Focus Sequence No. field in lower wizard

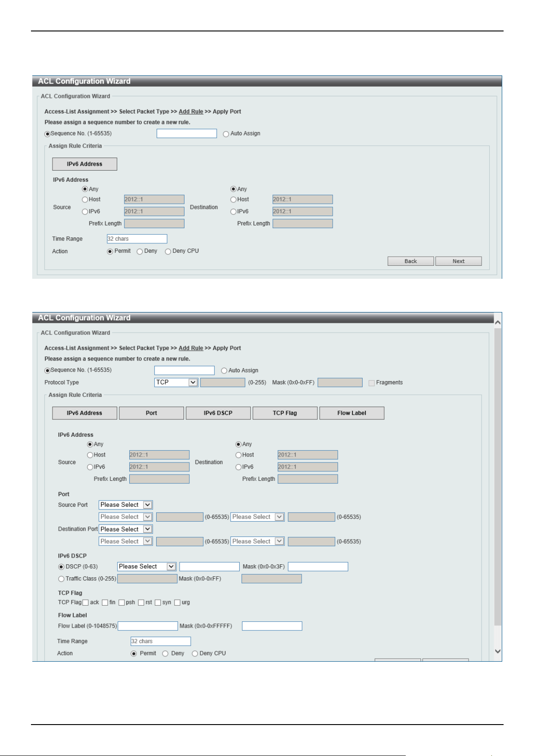pos(184,370)
